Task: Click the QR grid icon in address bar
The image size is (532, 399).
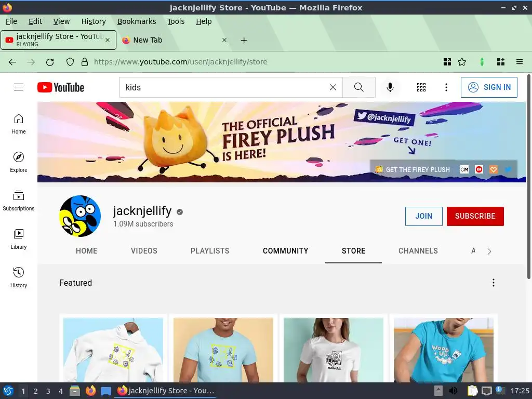Action: (447, 62)
